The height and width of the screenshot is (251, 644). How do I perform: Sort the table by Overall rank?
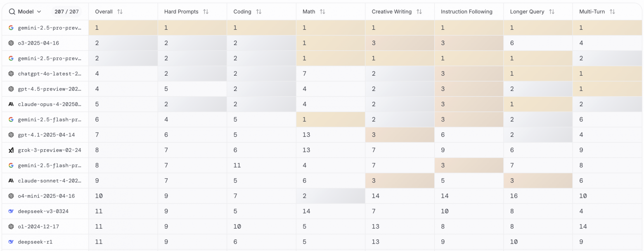tap(120, 12)
